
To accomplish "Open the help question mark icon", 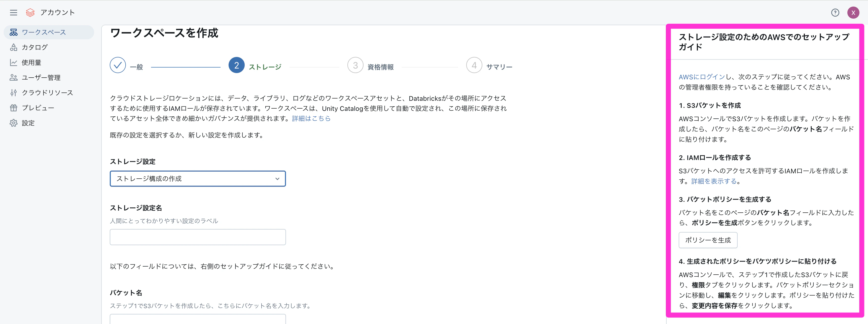I will click(x=835, y=13).
